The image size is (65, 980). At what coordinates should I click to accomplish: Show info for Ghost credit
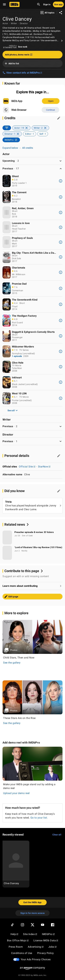coord(60,181)
